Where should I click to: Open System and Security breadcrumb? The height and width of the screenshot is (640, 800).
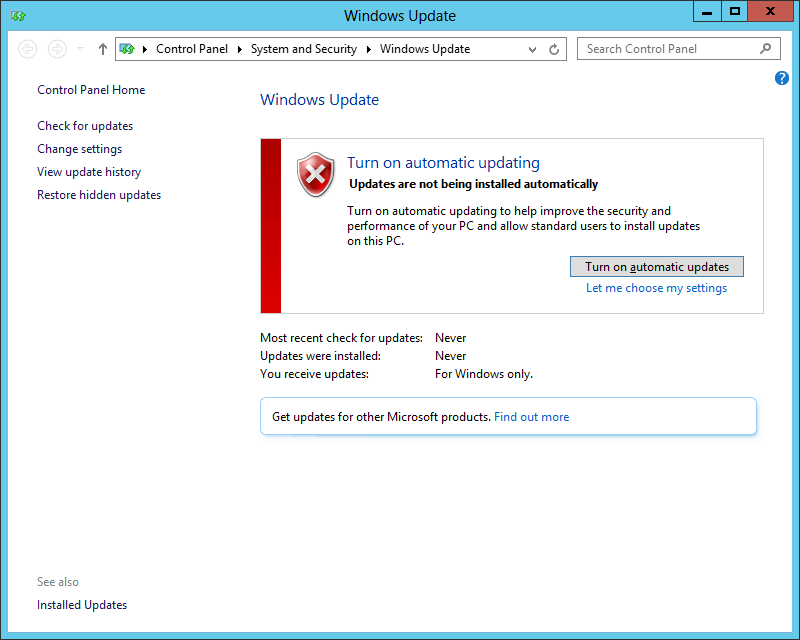[304, 49]
